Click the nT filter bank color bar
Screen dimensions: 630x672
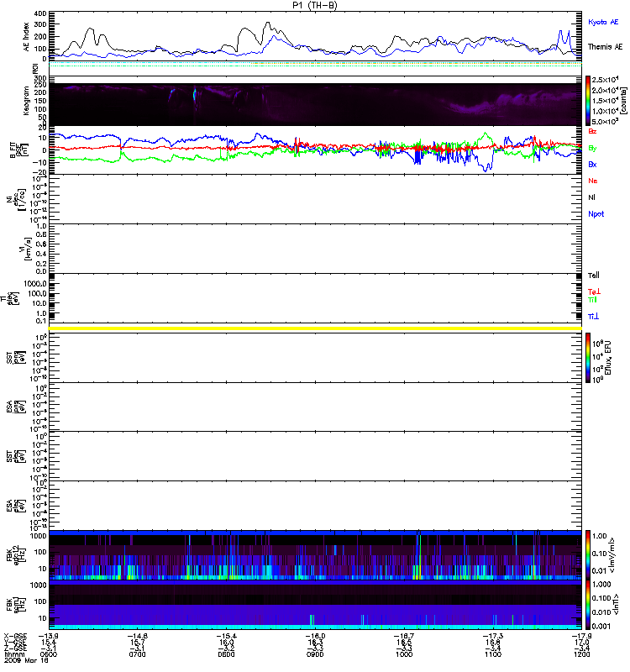tap(588, 605)
